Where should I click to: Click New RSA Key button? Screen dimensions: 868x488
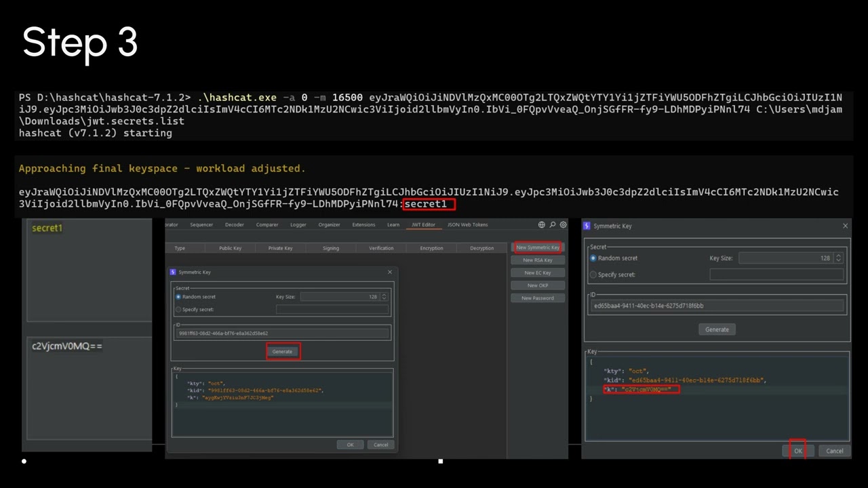point(538,260)
